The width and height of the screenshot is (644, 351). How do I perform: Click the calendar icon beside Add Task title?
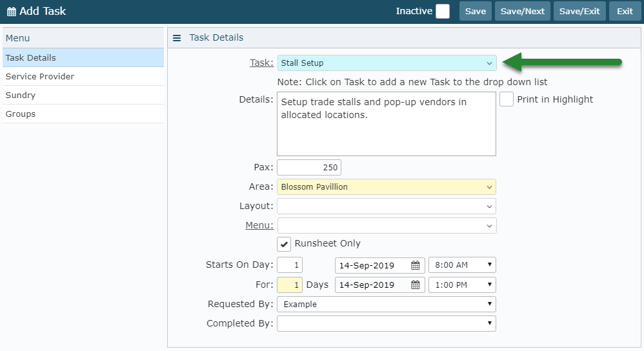point(12,12)
